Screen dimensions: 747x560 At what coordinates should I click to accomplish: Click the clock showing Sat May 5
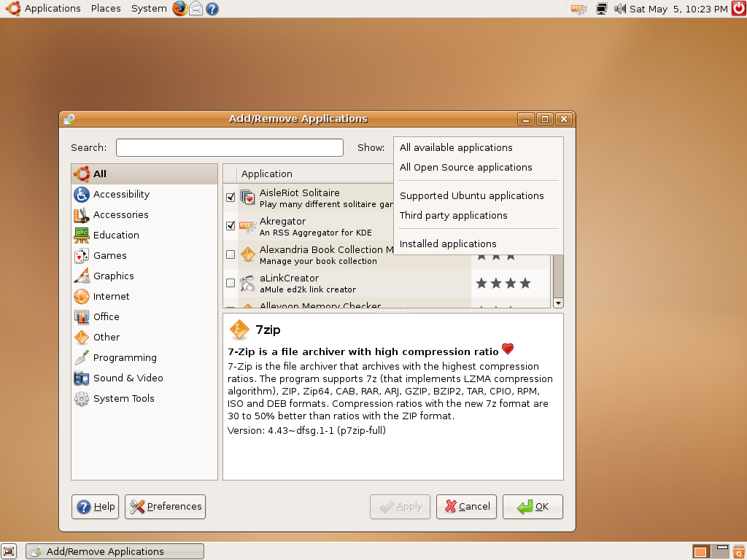pyautogui.click(x=678, y=9)
